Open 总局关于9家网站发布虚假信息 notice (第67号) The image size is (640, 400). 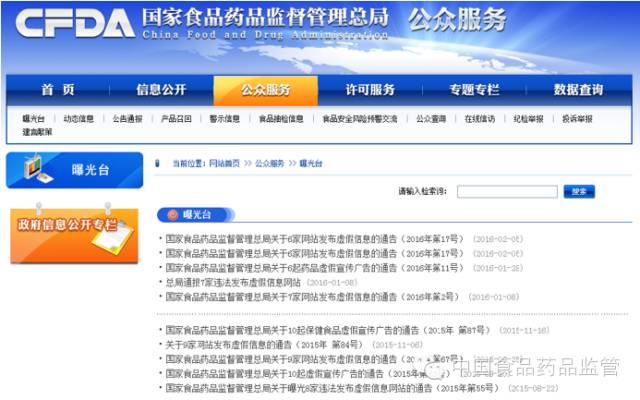tap(314, 359)
